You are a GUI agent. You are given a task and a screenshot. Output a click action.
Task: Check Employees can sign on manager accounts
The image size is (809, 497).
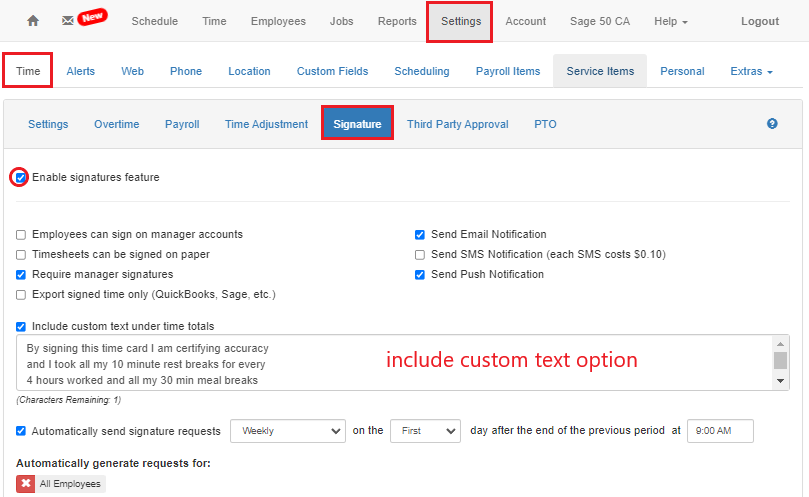tap(21, 235)
